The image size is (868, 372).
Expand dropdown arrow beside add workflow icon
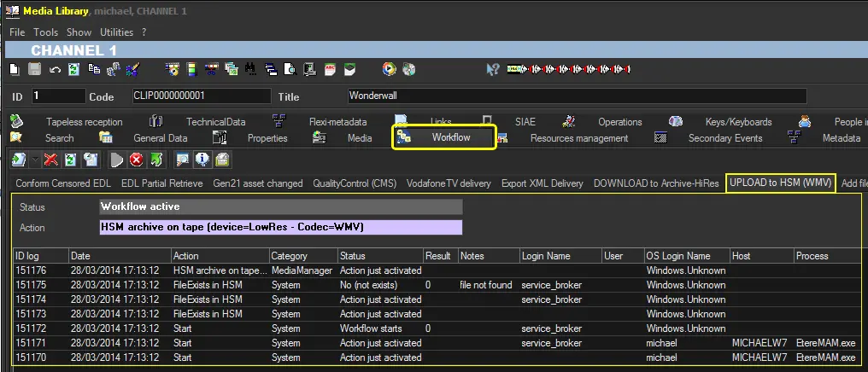coord(33,160)
